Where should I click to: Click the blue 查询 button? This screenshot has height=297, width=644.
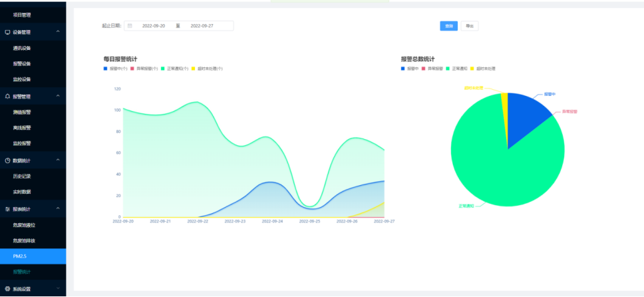[448, 26]
